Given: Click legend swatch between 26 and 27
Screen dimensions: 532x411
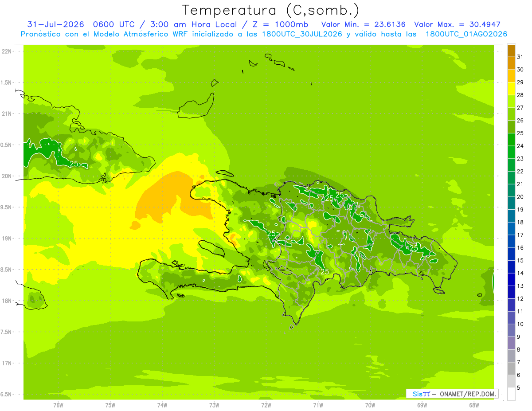Looking at the screenshot, I should 511,114.
